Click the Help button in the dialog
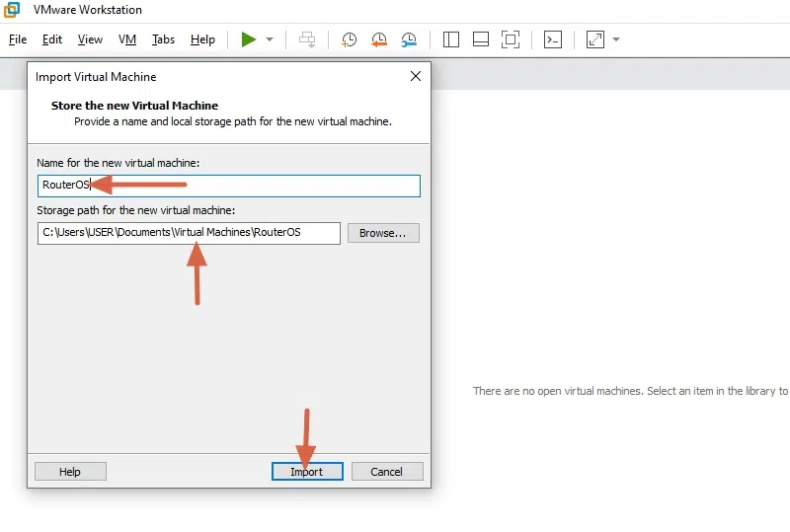Image resolution: width=790 pixels, height=532 pixels. point(70,472)
